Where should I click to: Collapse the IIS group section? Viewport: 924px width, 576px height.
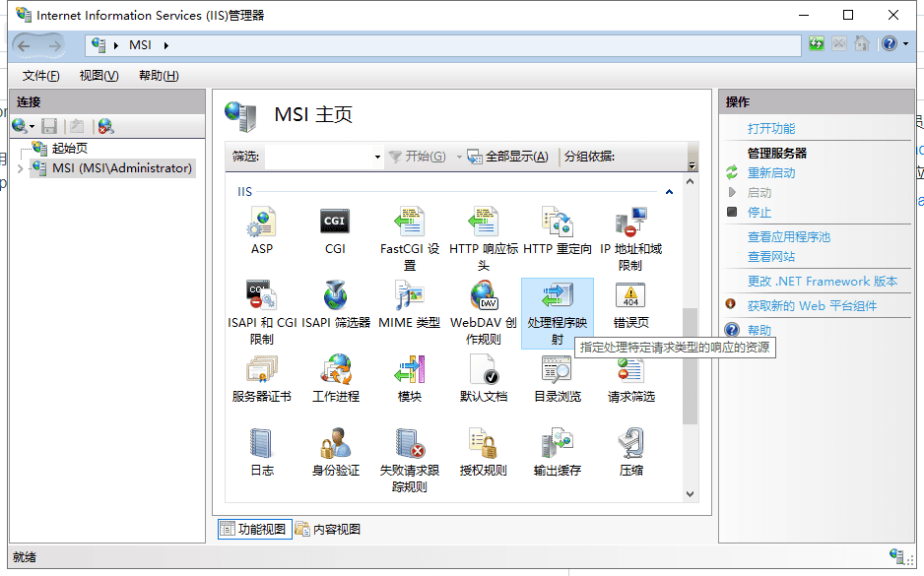pos(669,192)
